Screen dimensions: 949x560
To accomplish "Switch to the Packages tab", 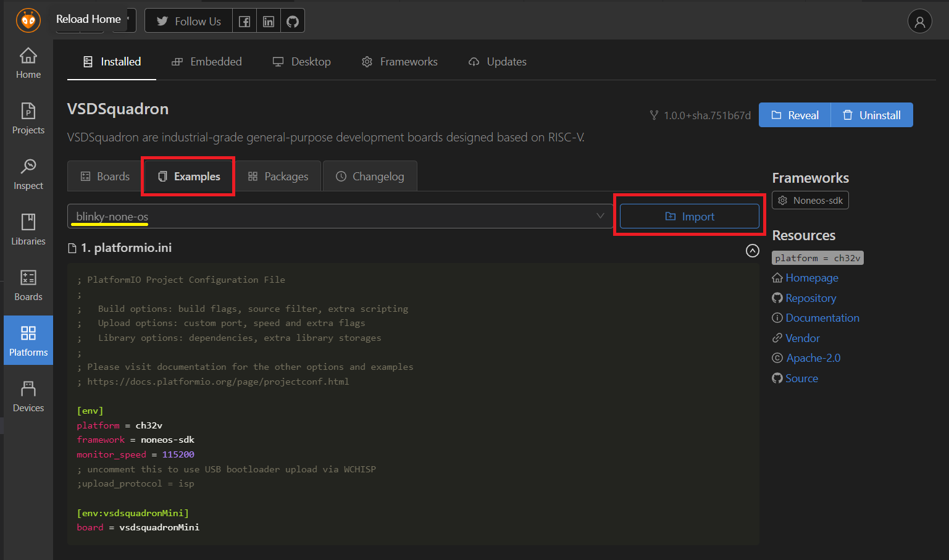I will click(278, 177).
